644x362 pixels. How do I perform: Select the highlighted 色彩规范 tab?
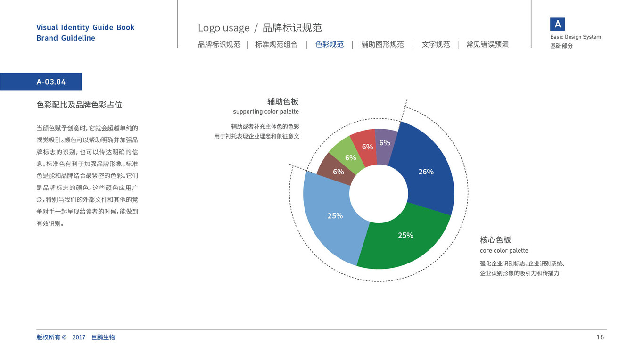coord(330,44)
